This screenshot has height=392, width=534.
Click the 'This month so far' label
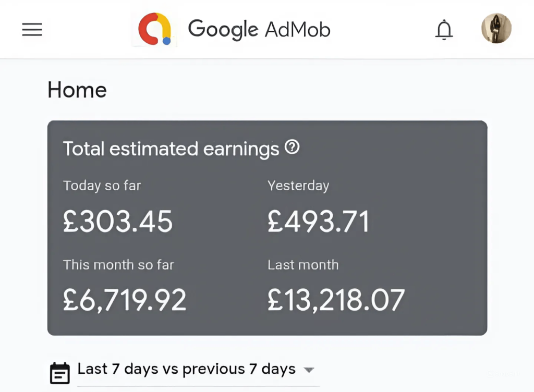[118, 265]
